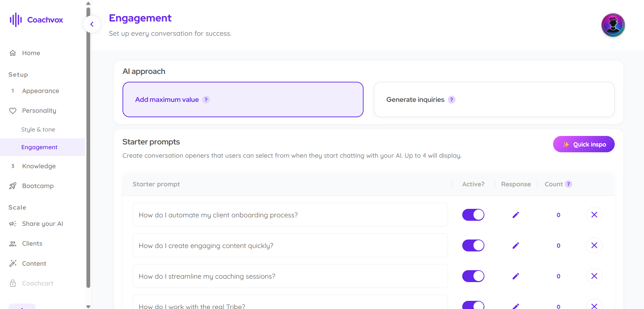The image size is (644, 309).
Task: Click the Clients people icon
Action: click(x=13, y=244)
